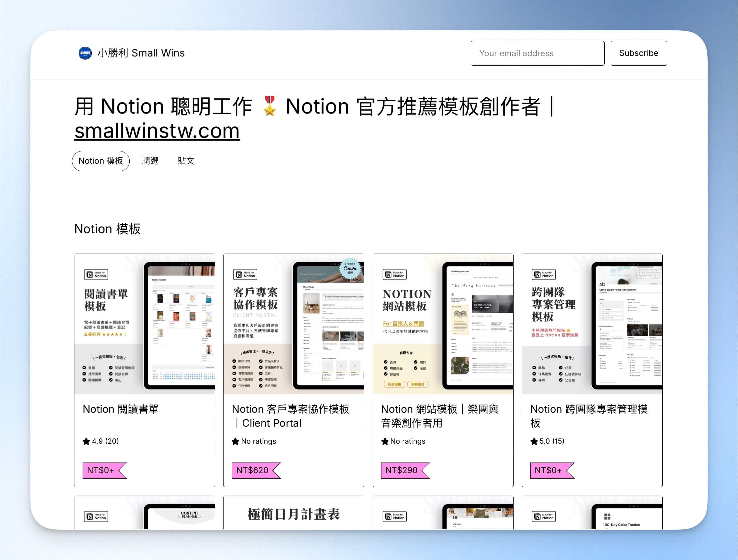
Task: Open the 極簡日月計畫表 product thumbnail
Action: (x=294, y=512)
